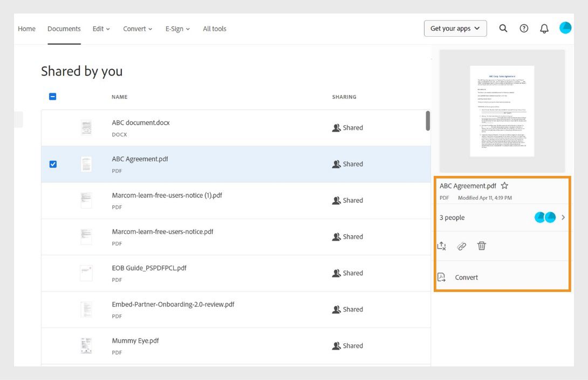Viewport: 588px width, 380px height.
Task: Go to the Home tab
Action: (26, 29)
